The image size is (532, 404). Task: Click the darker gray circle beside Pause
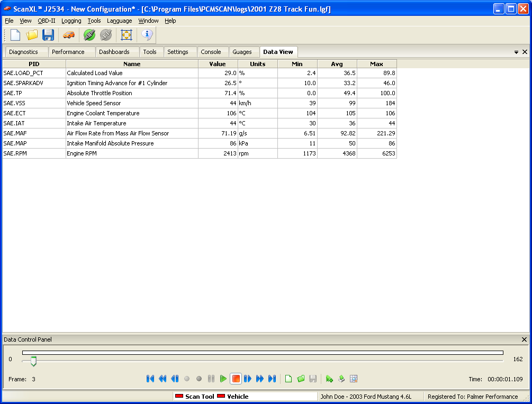click(x=199, y=379)
